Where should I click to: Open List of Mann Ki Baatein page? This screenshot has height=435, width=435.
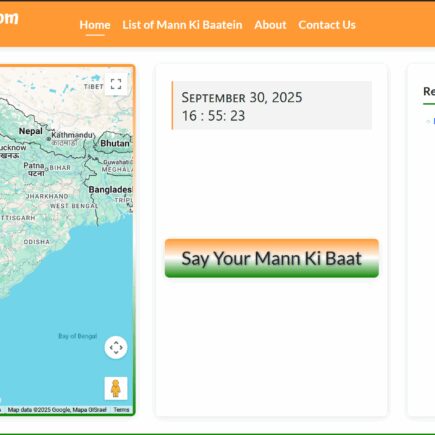182,25
